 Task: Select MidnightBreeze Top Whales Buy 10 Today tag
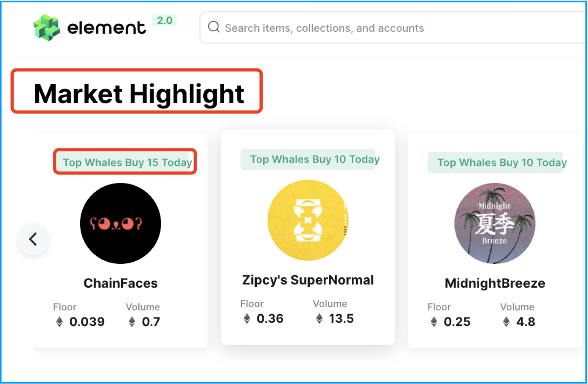pyautogui.click(x=497, y=162)
